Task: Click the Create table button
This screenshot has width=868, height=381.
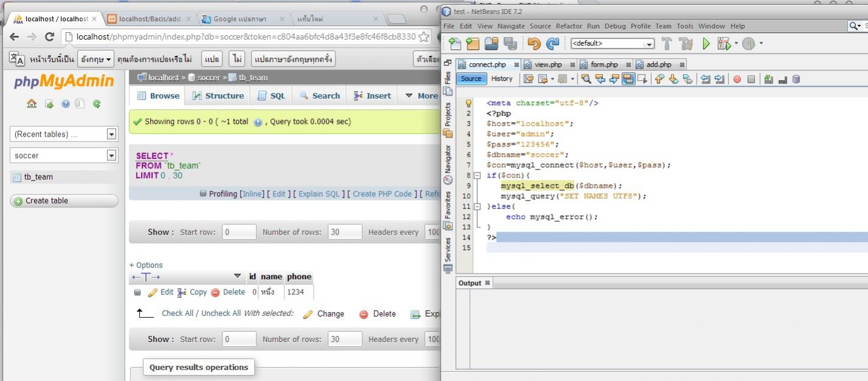Action: point(64,201)
